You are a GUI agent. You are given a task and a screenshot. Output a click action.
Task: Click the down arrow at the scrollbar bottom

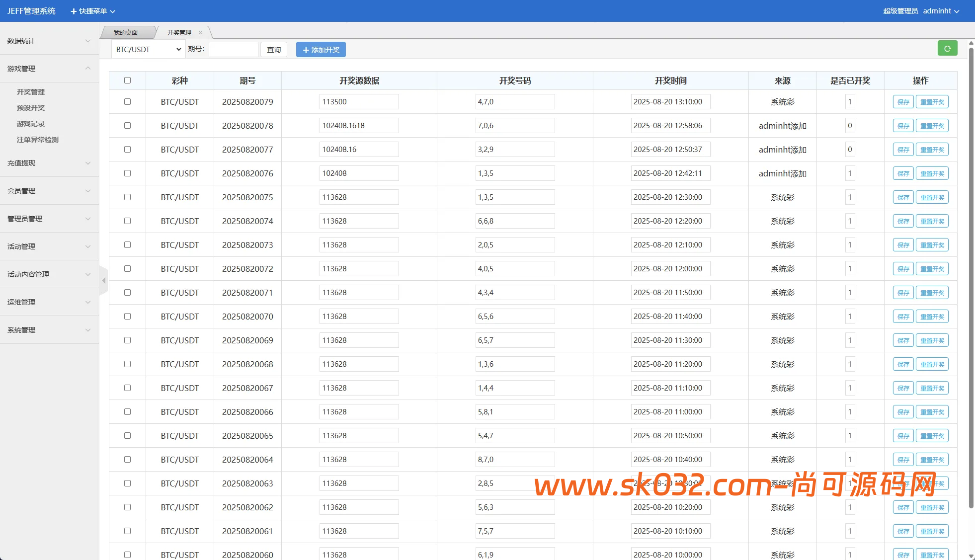(971, 556)
